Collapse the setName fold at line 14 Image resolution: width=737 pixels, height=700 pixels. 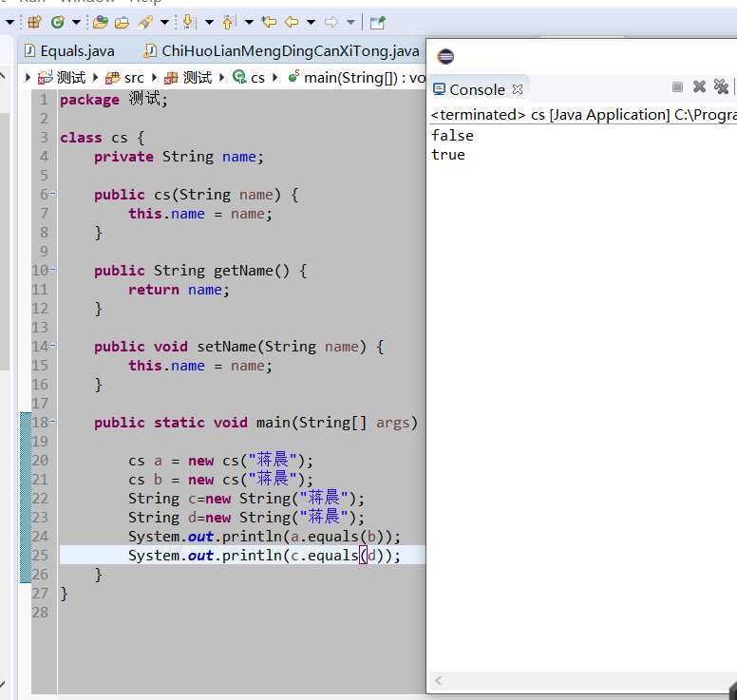[52, 346]
